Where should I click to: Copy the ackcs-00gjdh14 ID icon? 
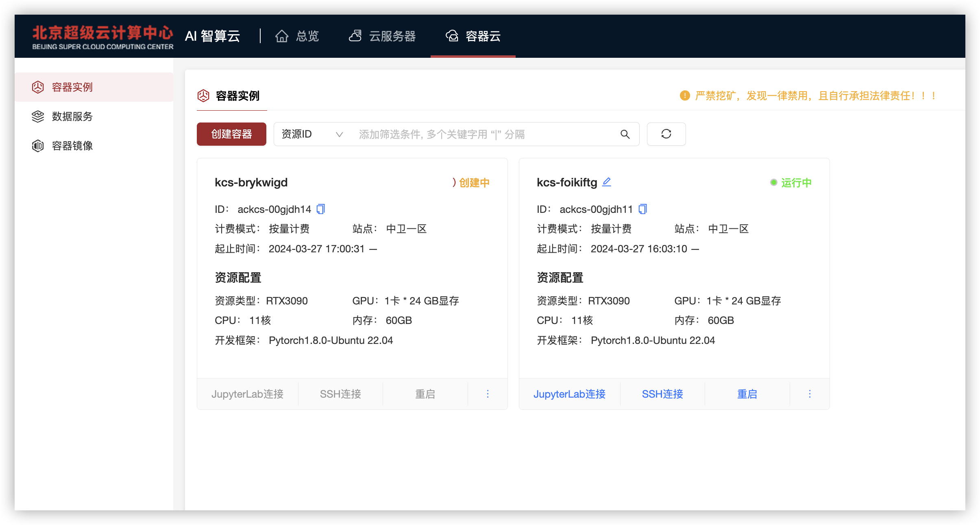(x=321, y=209)
